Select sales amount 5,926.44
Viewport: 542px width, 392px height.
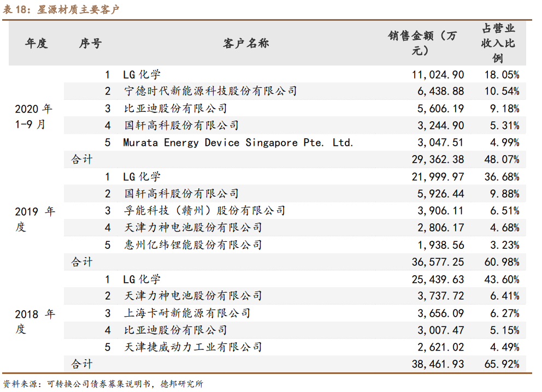tap(440, 193)
